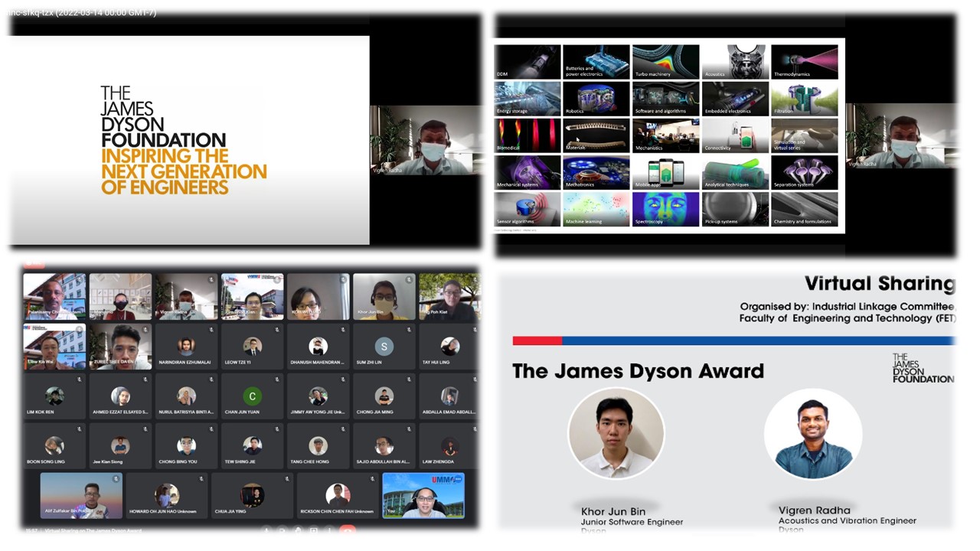Click the Biomedical image
The width and height of the screenshot is (980, 551).
coord(528,135)
